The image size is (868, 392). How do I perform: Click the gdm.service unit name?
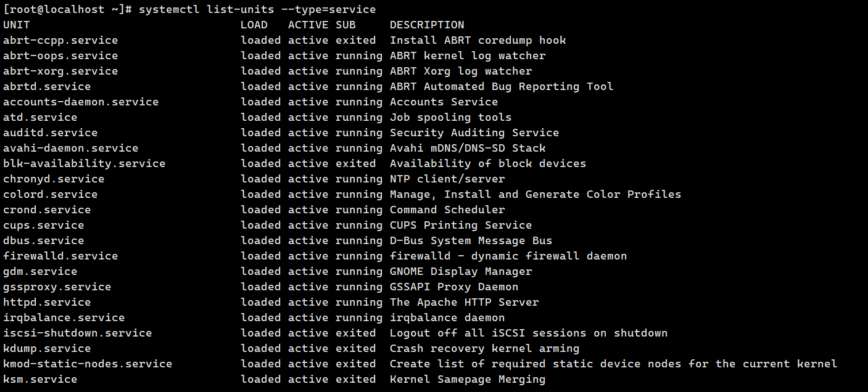pyautogui.click(x=40, y=271)
